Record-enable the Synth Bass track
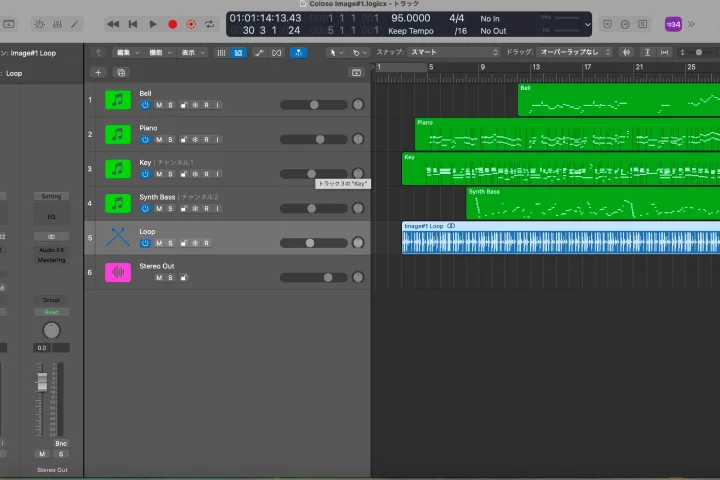Screen dimensions: 720x480 [207, 209]
